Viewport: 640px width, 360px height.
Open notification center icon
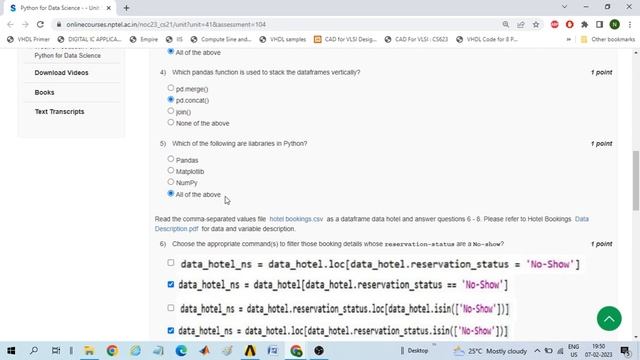tap(625, 351)
